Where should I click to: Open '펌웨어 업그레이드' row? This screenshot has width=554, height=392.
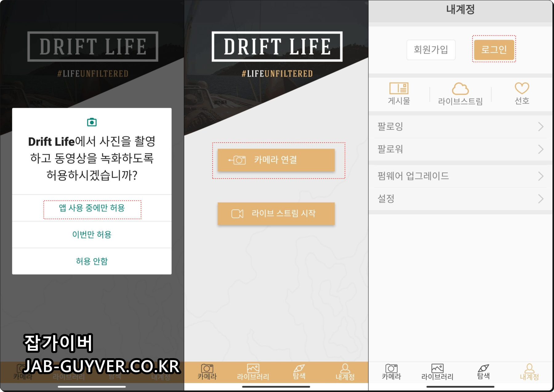click(460, 176)
